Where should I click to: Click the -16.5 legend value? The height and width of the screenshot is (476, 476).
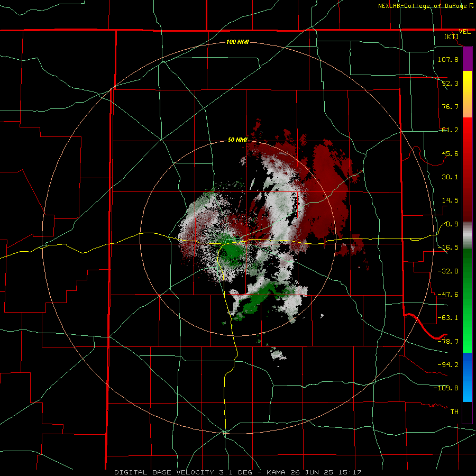click(448, 248)
